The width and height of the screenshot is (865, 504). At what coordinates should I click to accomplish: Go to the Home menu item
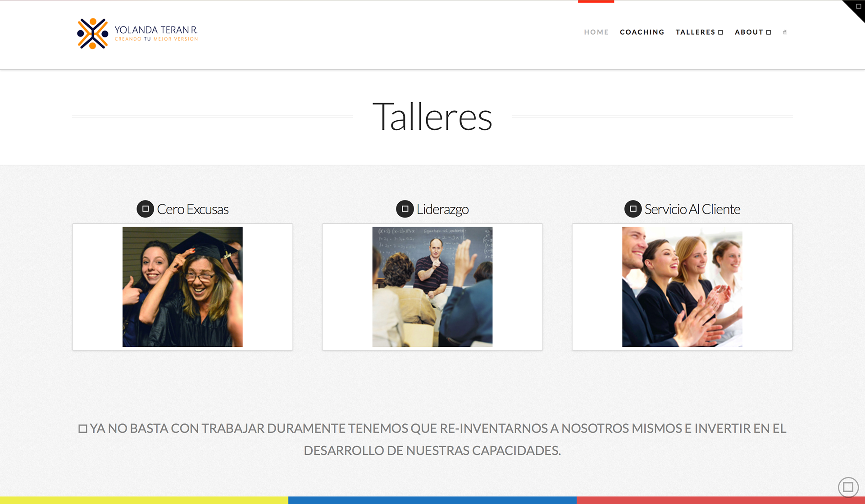click(596, 32)
